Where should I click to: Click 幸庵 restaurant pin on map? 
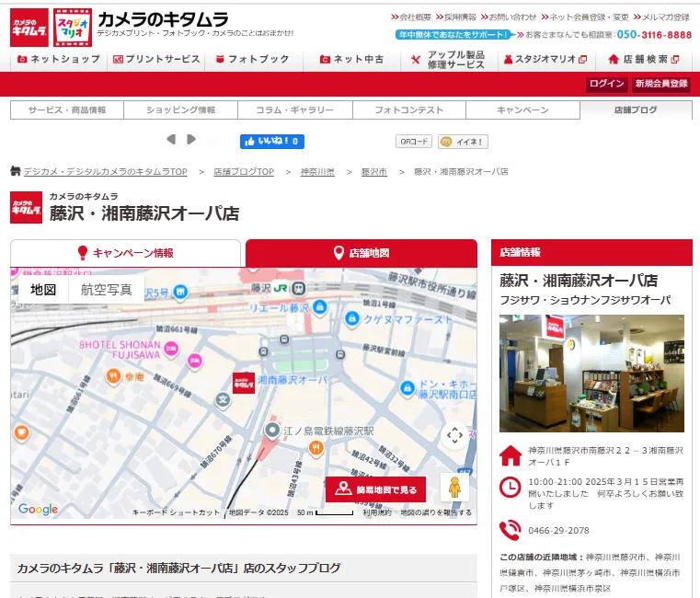(x=113, y=376)
